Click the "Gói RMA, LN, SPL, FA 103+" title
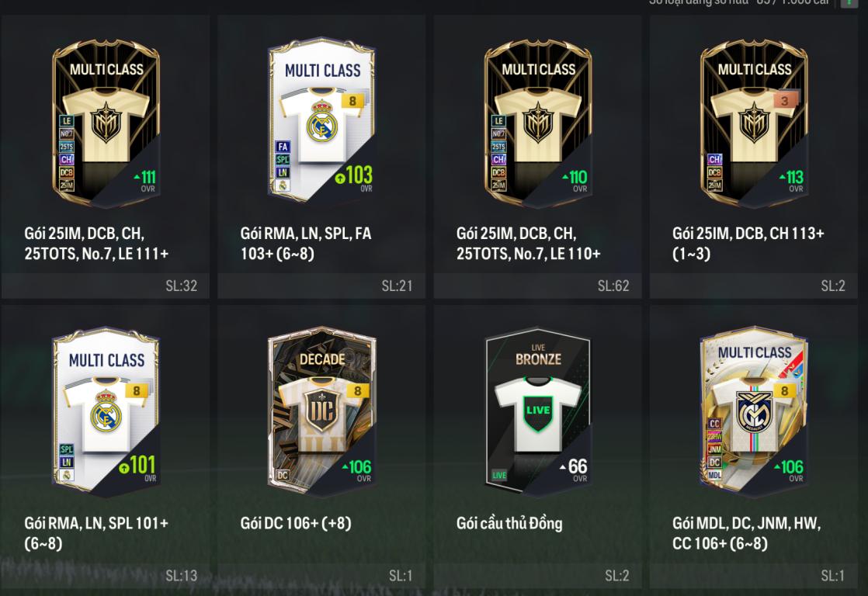Image resolution: width=868 pixels, height=596 pixels. tap(306, 244)
